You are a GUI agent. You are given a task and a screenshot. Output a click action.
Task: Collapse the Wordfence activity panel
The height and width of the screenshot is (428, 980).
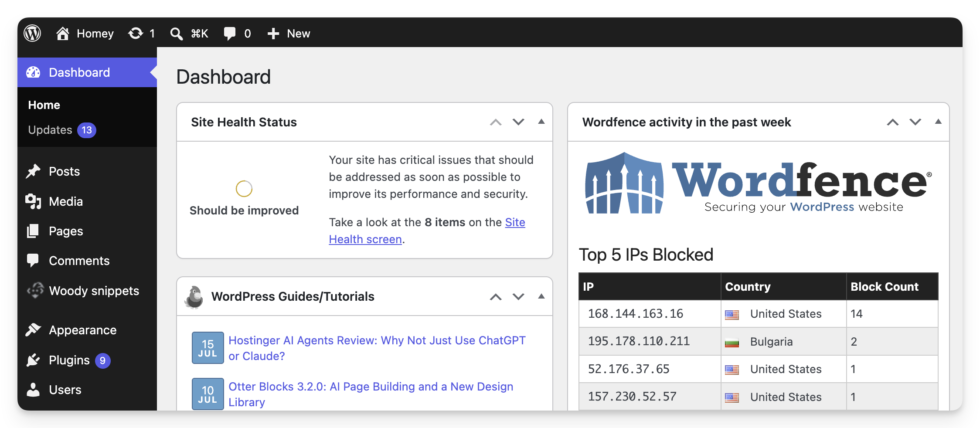click(x=939, y=122)
